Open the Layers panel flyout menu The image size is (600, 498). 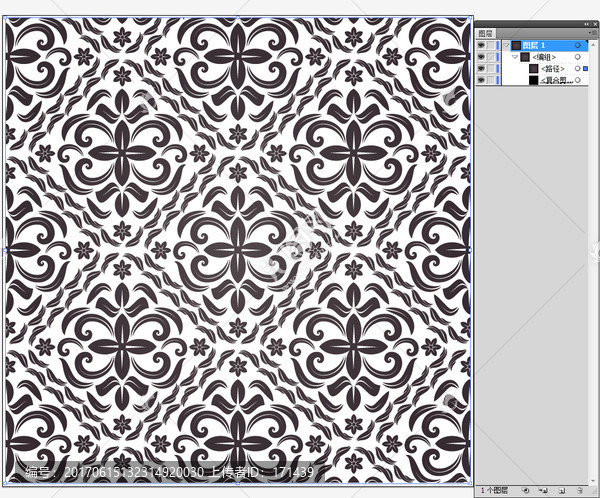[592, 33]
